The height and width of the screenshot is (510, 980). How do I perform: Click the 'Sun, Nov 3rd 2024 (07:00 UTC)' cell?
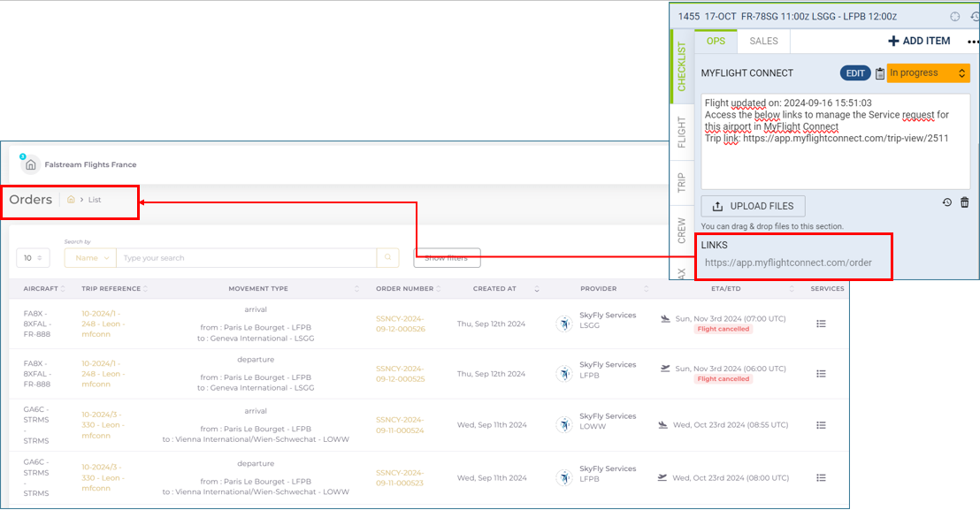pyautogui.click(x=731, y=318)
